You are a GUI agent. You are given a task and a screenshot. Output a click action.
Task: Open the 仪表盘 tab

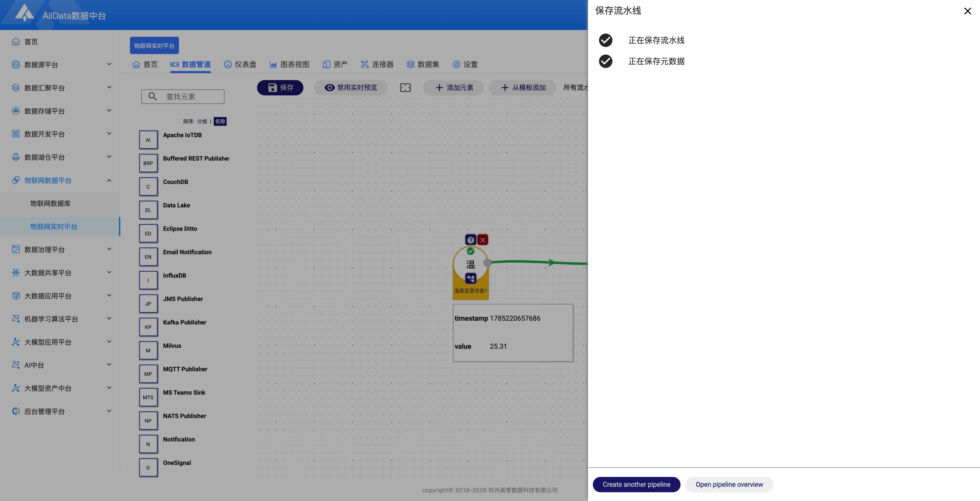coord(240,64)
